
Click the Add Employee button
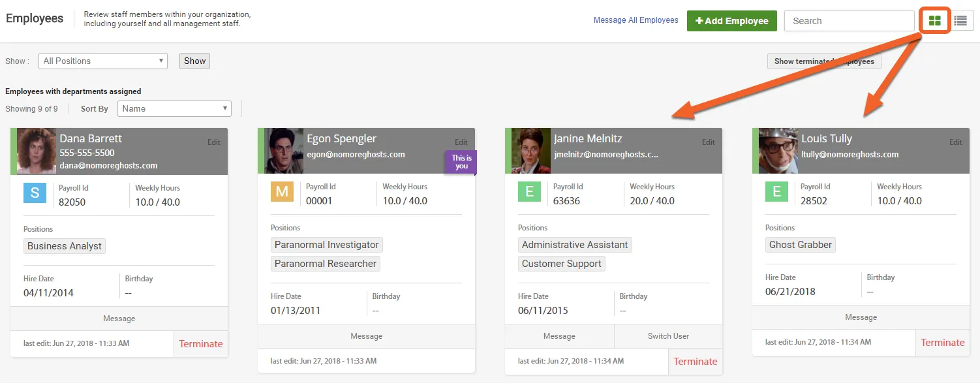[x=732, y=21]
